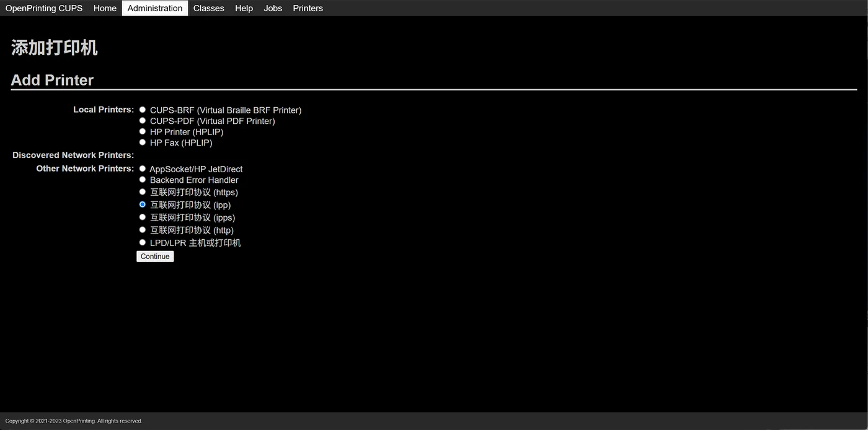Select CUPS-BRF Virtual Braille BRF Printer radio
This screenshot has height=430, width=868.
143,110
